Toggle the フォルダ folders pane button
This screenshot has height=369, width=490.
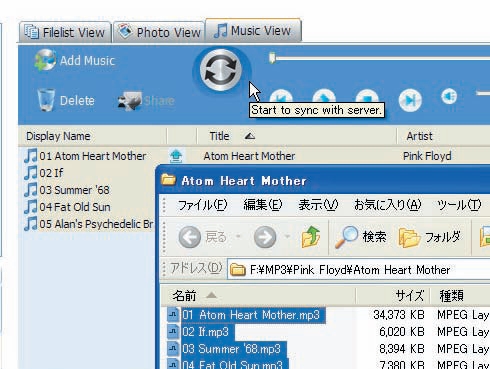click(x=430, y=237)
